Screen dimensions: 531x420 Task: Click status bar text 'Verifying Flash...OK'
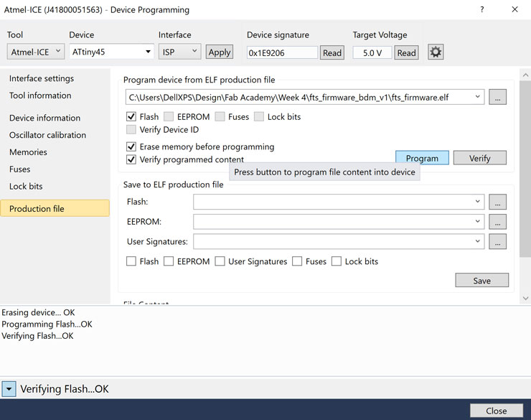[65, 389]
